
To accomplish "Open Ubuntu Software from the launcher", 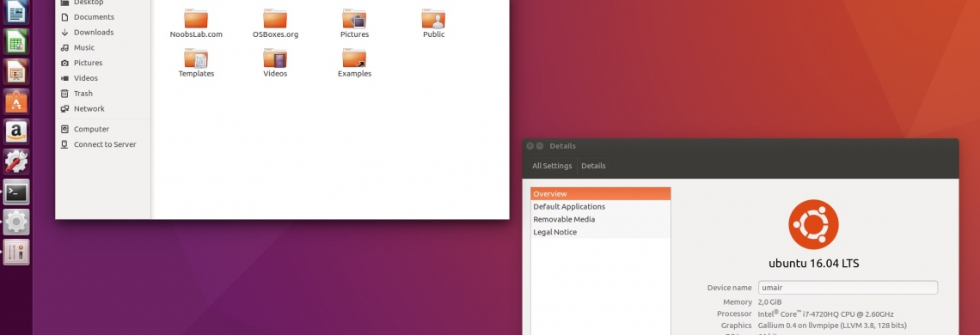I will pyautogui.click(x=16, y=102).
